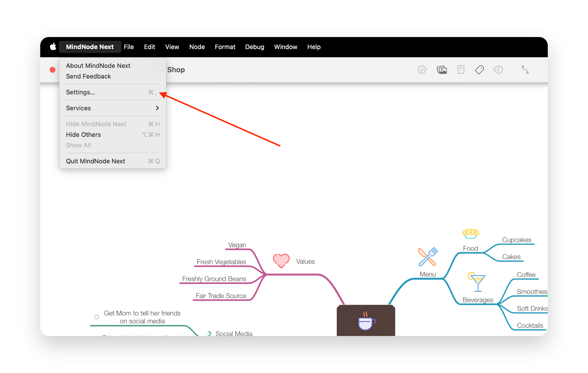
Task: Toggle Social Media task progress circle
Action: (x=209, y=333)
